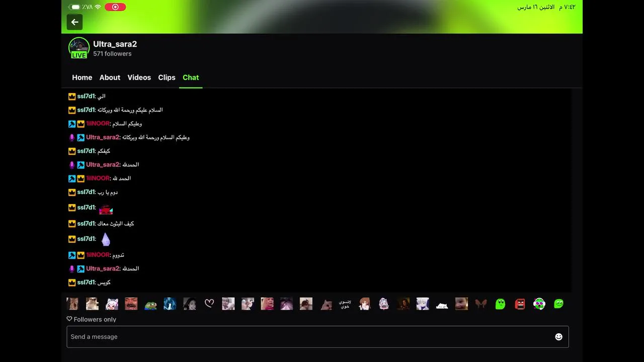Insert the Pepe frog emote

point(150,304)
